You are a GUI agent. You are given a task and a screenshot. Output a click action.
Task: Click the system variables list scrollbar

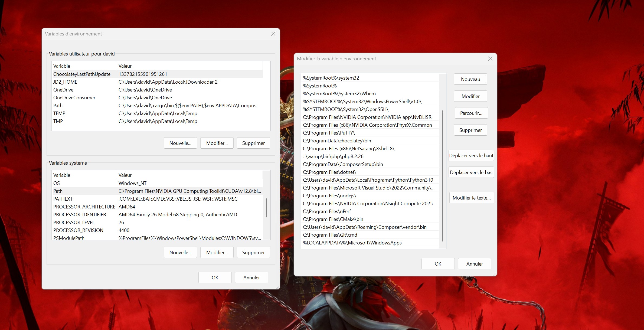point(266,208)
